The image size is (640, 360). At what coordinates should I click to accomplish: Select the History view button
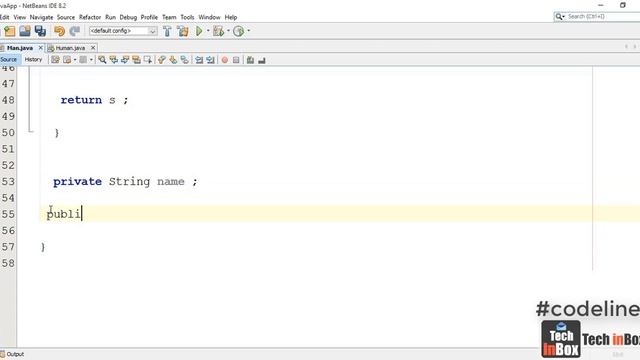[x=33, y=60]
